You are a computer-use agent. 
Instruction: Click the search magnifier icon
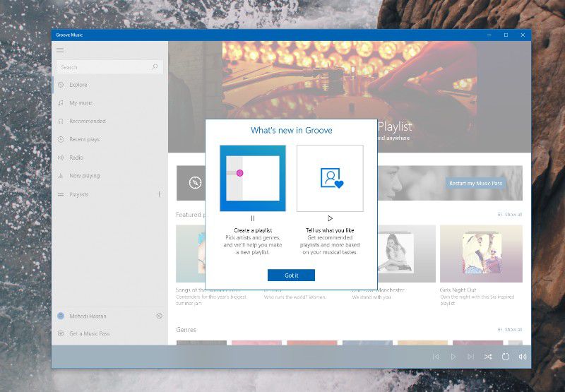pyautogui.click(x=155, y=67)
